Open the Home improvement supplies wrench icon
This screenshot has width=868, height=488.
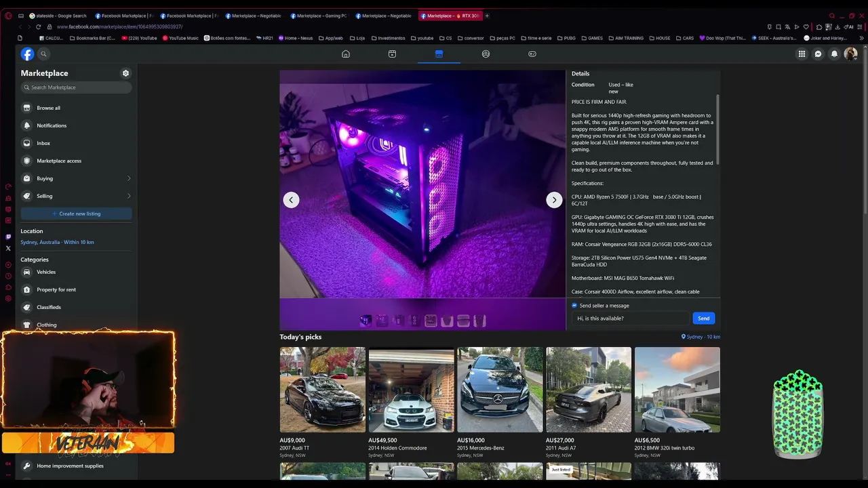pyautogui.click(x=27, y=466)
